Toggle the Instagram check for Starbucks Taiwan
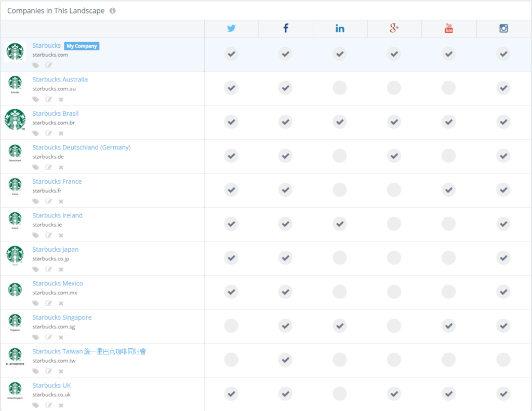 (503, 360)
